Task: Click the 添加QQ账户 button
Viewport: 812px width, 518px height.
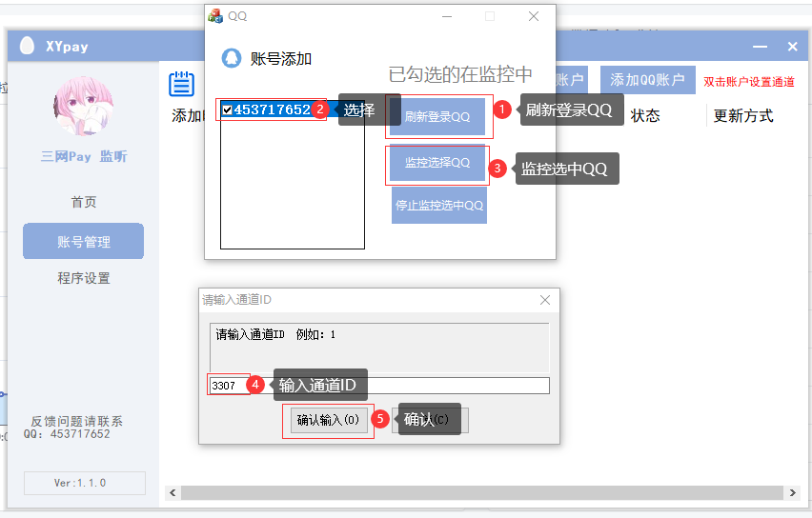Action: (647, 80)
